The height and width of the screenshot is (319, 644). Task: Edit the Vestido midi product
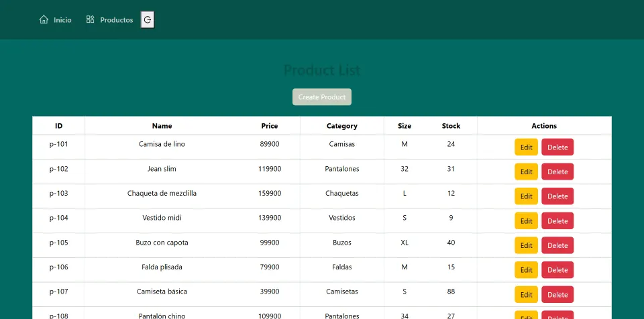coord(526,221)
